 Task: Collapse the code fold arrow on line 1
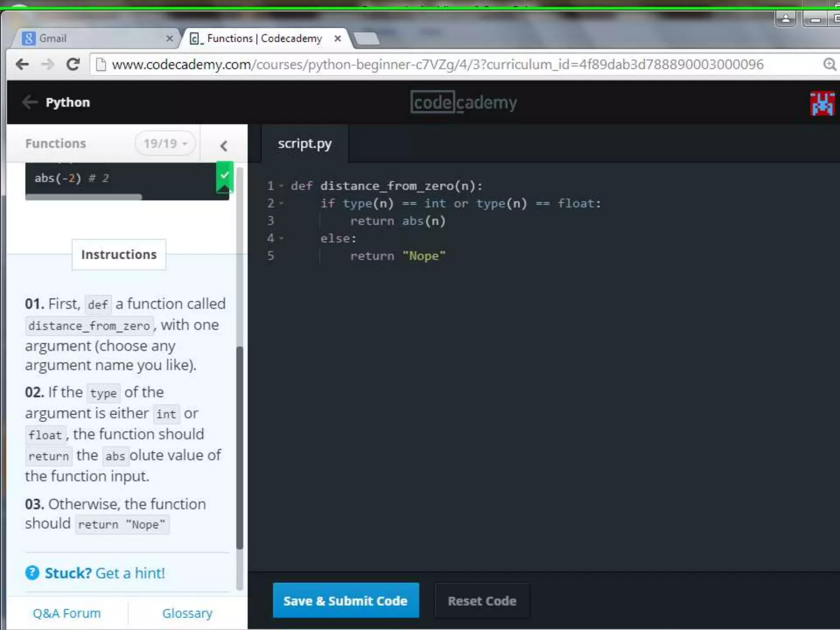[282, 186]
